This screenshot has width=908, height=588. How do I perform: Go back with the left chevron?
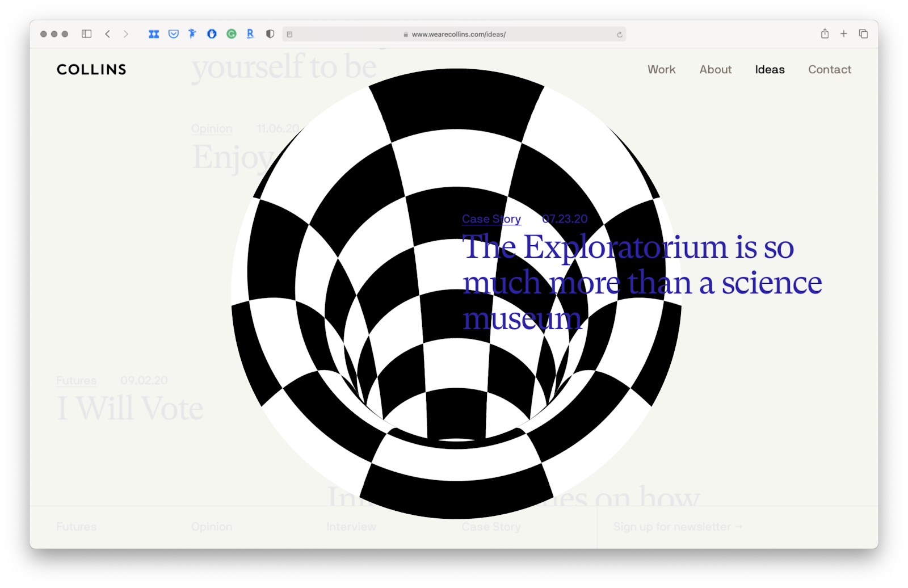tap(107, 34)
